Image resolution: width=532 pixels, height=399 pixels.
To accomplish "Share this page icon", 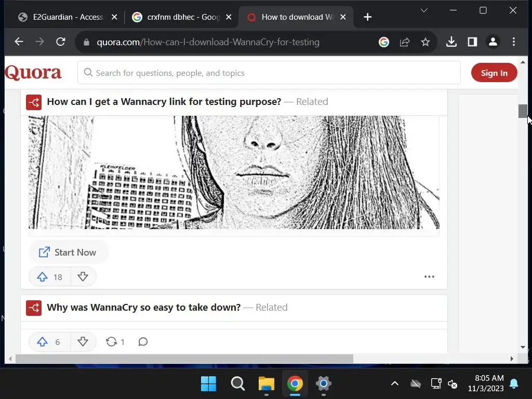I will click(404, 42).
